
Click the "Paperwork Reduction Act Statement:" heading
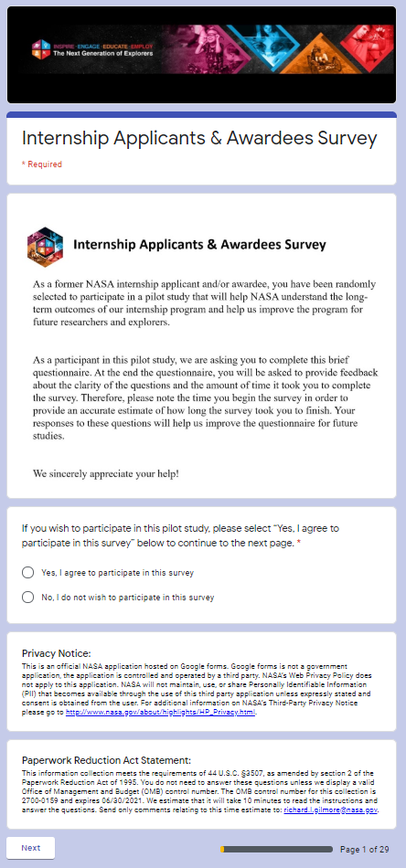tap(106, 760)
